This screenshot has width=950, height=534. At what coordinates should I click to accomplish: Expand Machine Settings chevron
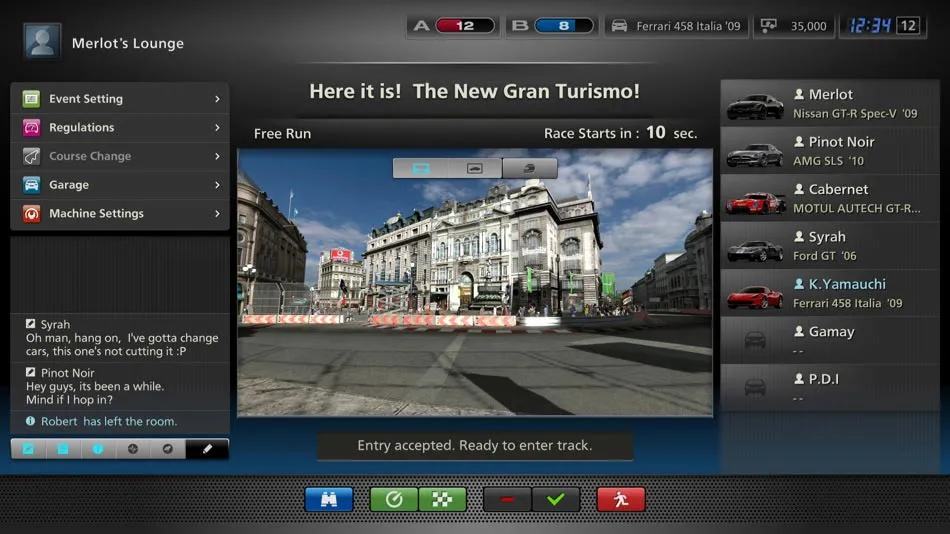coord(217,214)
